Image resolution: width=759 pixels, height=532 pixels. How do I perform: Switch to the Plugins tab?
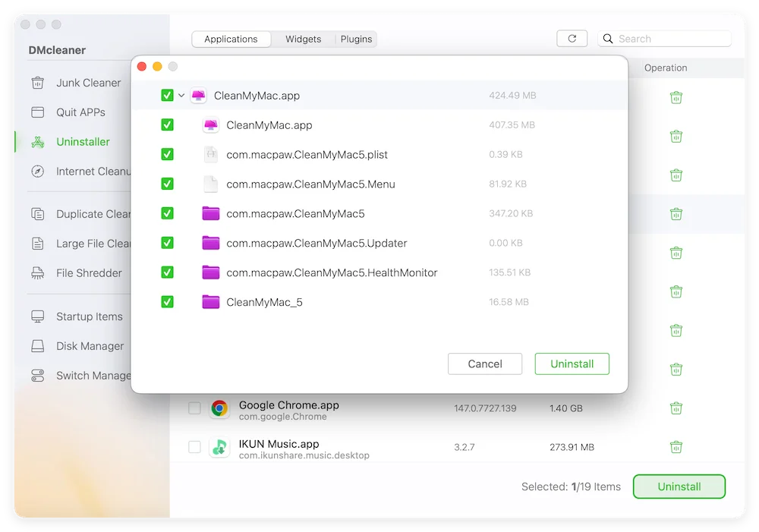point(356,39)
